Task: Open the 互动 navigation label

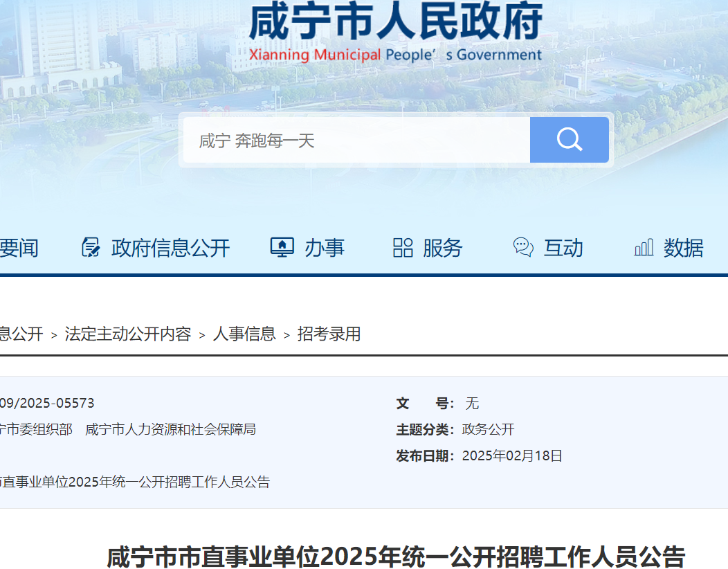Action: 563,248
